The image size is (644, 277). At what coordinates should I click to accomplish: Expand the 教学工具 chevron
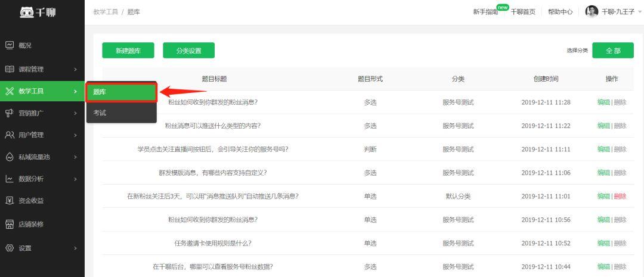click(x=75, y=91)
